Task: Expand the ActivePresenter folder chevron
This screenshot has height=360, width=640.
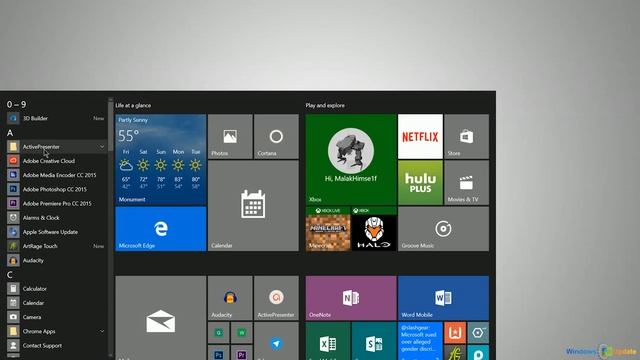Action: (102, 147)
